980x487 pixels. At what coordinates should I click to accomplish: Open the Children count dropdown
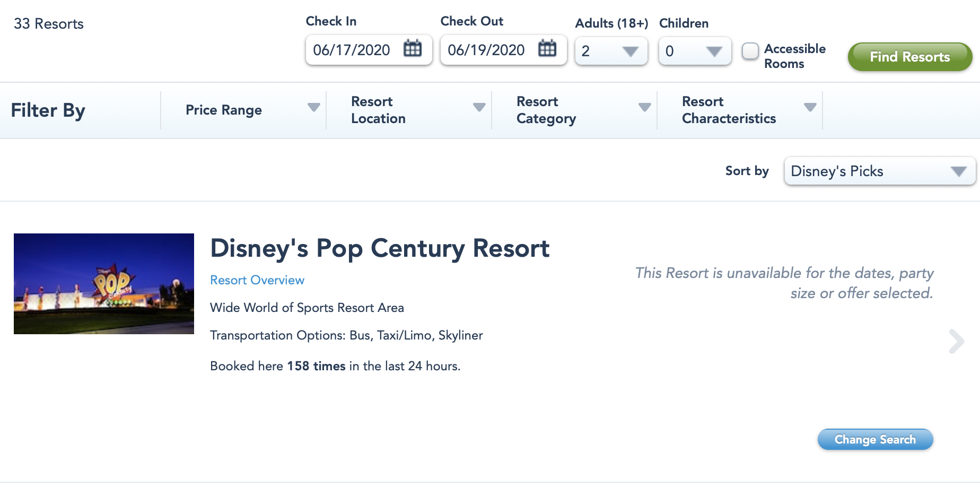[694, 51]
